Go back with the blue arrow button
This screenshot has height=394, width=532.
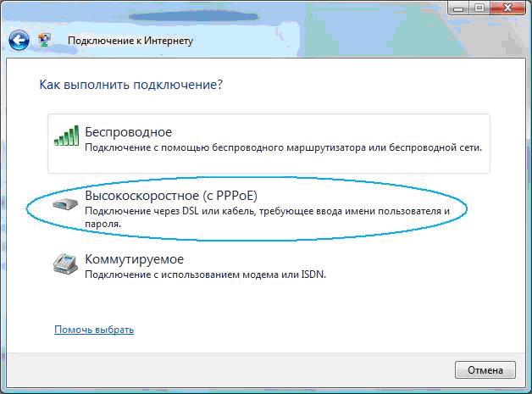pyautogui.click(x=19, y=41)
